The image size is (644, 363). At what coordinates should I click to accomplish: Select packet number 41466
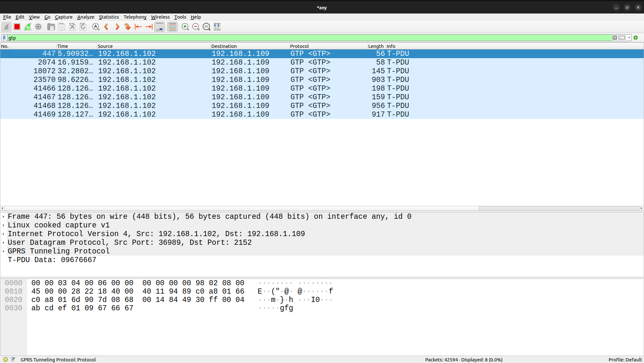click(x=322, y=88)
